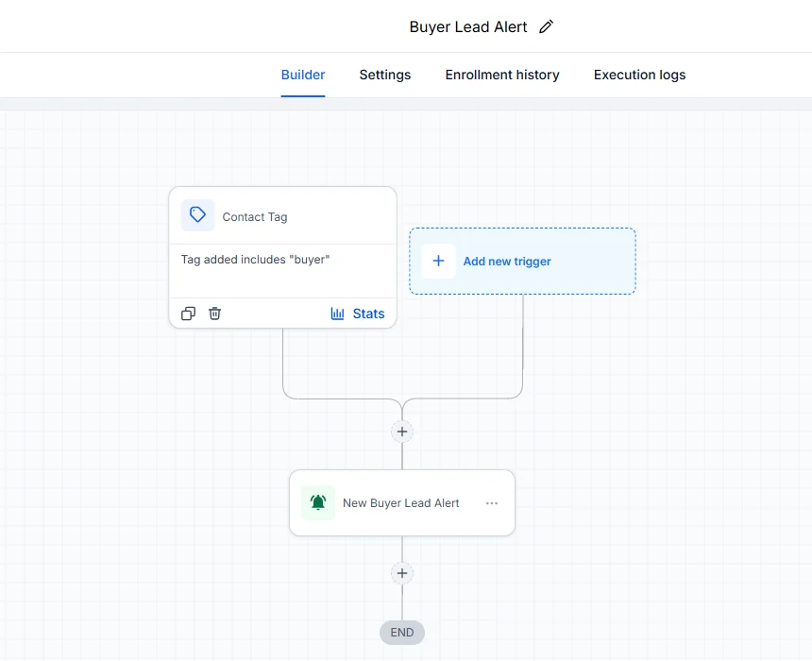View the Execution logs tab
812x661 pixels.
(x=639, y=76)
